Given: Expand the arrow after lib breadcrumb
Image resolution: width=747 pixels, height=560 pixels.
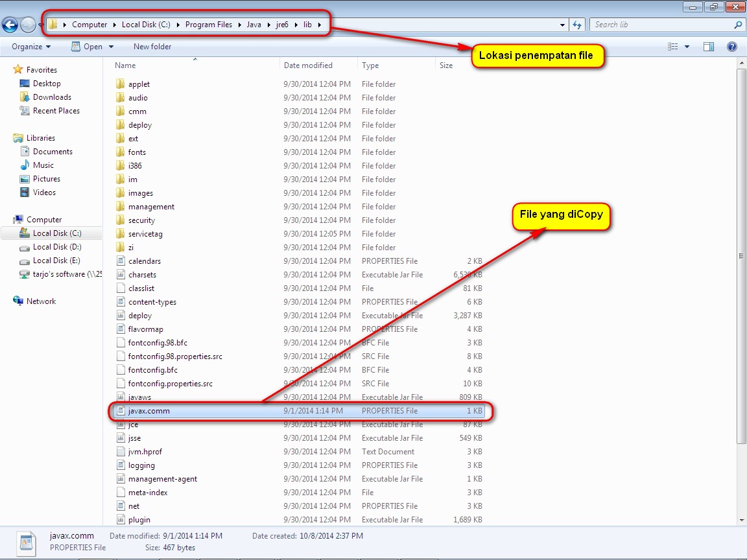Looking at the screenshot, I should pos(320,25).
